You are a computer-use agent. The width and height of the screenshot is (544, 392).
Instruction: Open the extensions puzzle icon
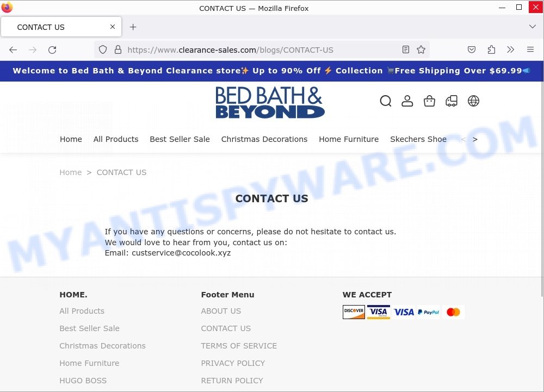point(491,49)
